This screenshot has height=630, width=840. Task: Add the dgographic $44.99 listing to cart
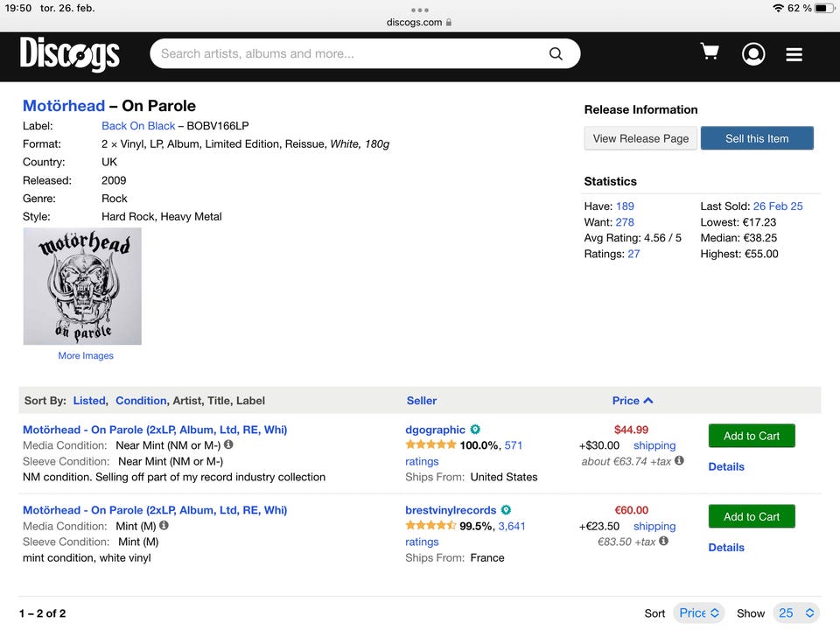click(x=751, y=436)
